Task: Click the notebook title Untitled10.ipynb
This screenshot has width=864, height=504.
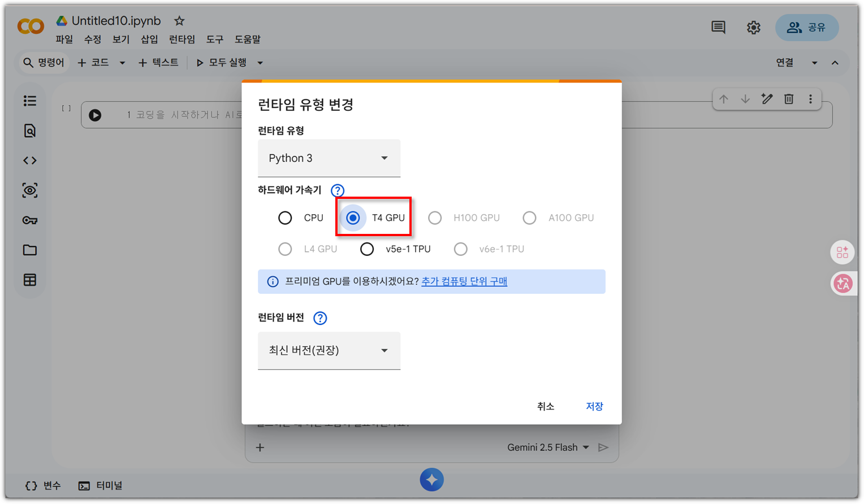Action: click(x=116, y=21)
